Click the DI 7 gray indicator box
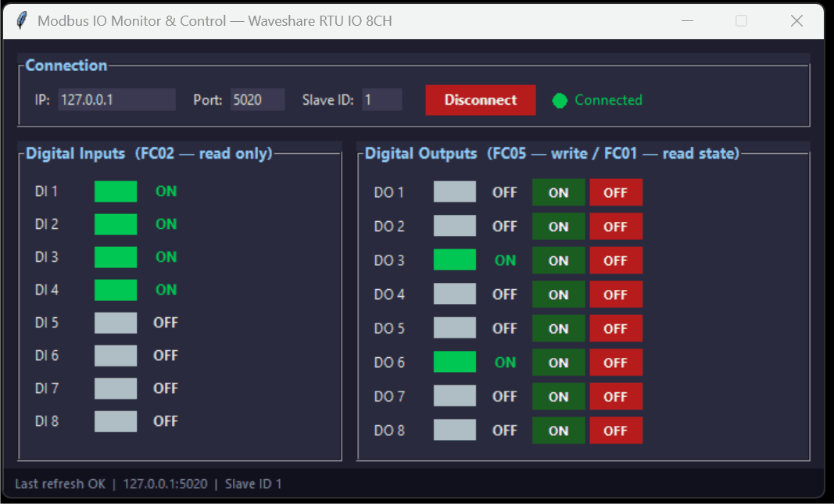The image size is (834, 504). click(116, 388)
